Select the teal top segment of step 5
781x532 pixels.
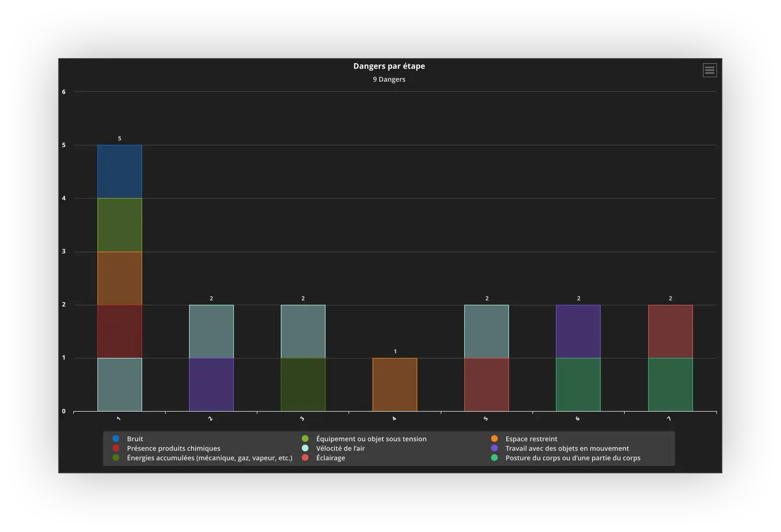(486, 332)
